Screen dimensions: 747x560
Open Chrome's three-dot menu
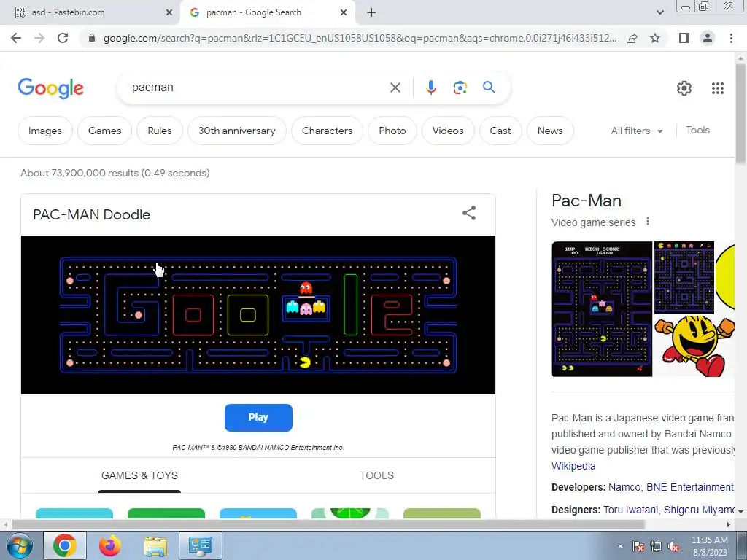(731, 38)
